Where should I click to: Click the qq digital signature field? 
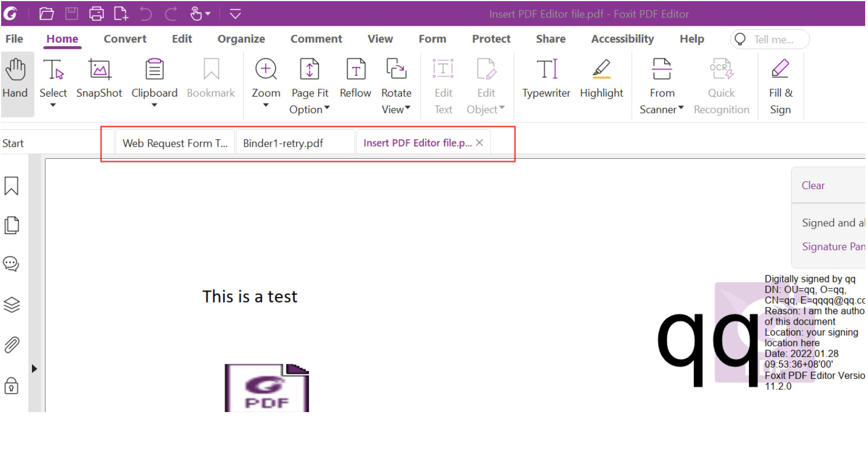[x=761, y=332]
